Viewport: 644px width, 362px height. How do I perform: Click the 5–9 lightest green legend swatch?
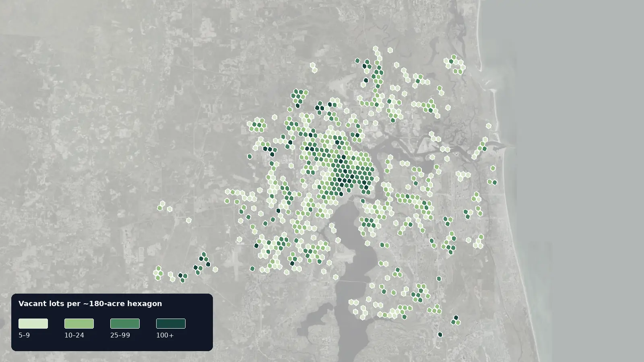(x=33, y=323)
